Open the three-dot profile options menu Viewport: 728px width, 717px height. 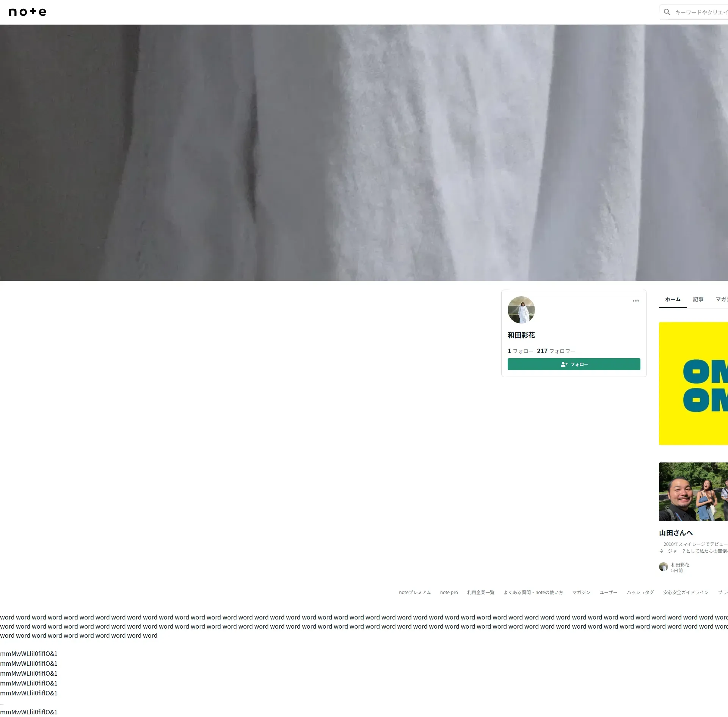point(635,301)
